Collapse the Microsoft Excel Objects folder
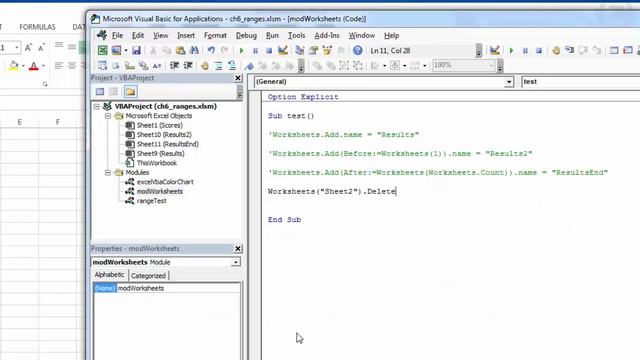 108,116
